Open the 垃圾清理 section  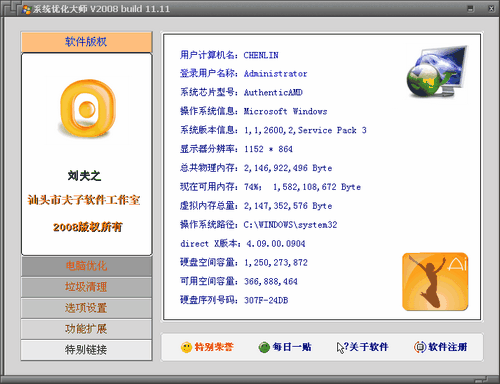click(86, 287)
